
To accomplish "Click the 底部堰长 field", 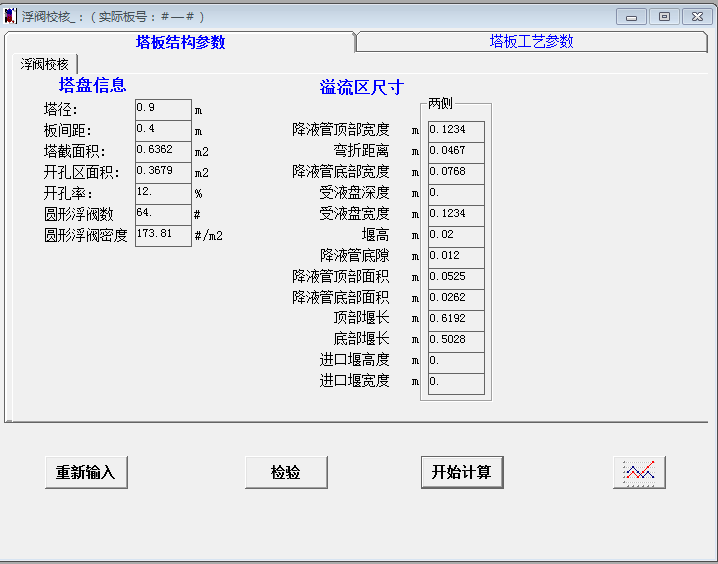I will 456,342.
